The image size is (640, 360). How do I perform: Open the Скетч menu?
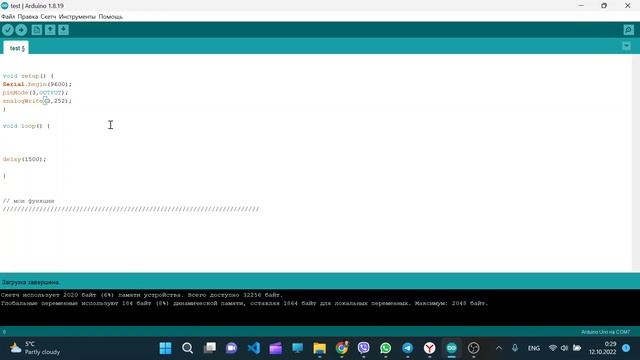(x=48, y=17)
